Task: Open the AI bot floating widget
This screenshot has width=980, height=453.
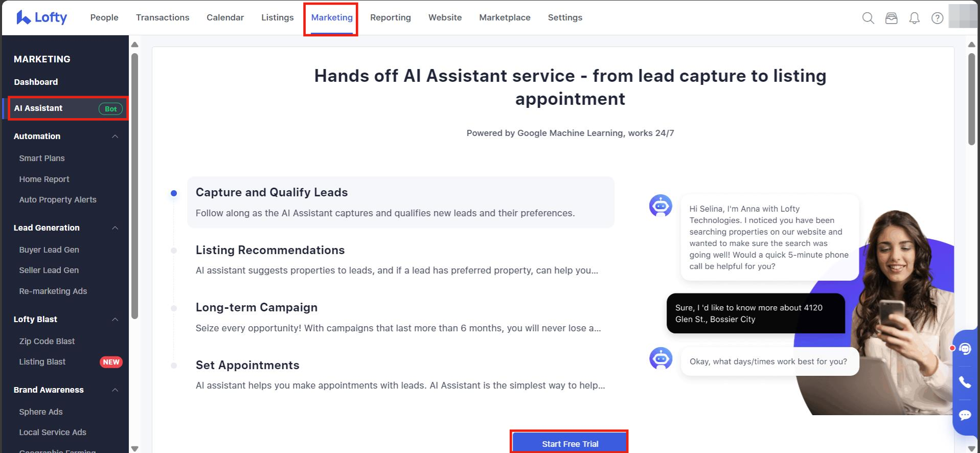Action: pos(965,349)
